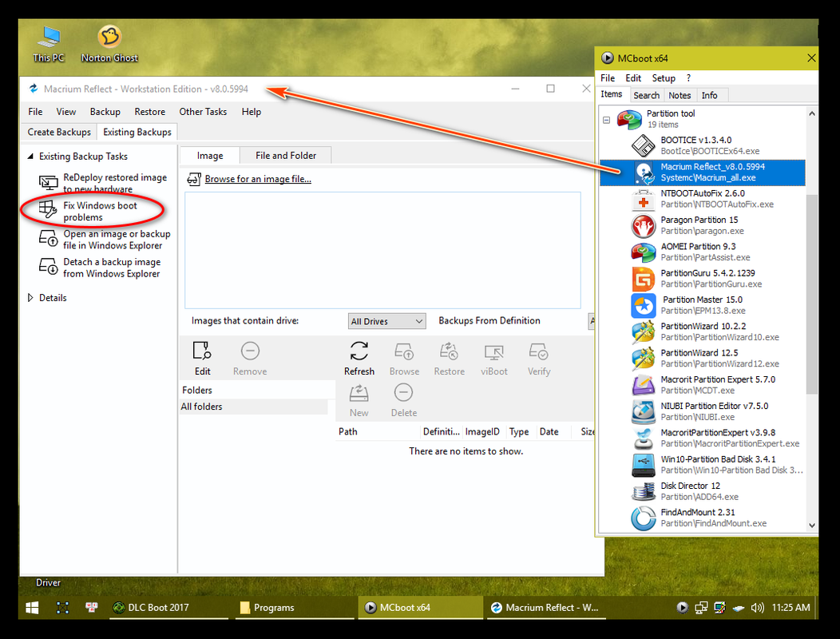Click the New backup icon
This screenshot has width=840, height=639.
coord(359,400)
